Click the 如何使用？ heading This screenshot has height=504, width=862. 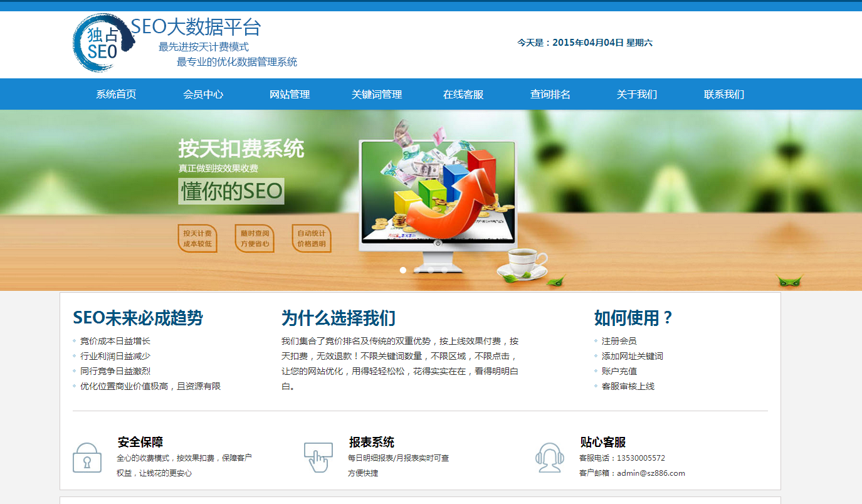coord(633,318)
